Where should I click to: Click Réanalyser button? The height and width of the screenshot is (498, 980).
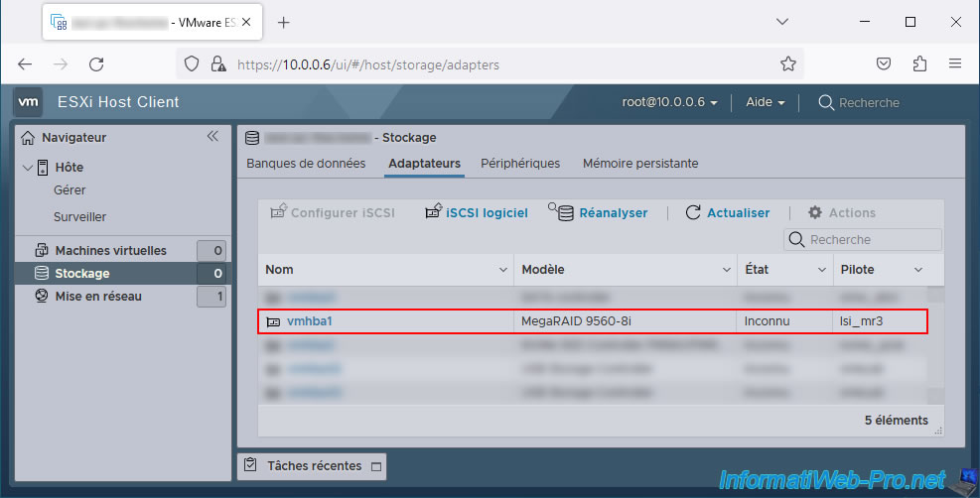(x=598, y=212)
